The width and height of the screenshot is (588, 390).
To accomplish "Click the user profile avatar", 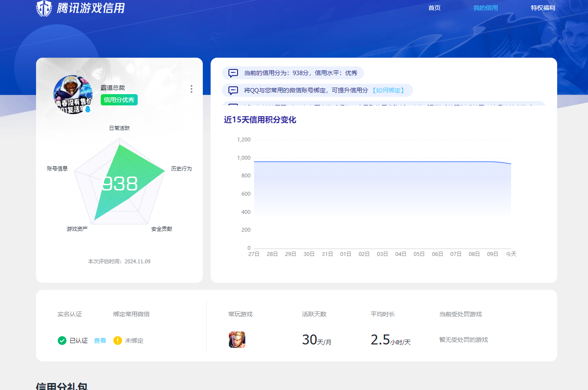I will click(x=73, y=95).
